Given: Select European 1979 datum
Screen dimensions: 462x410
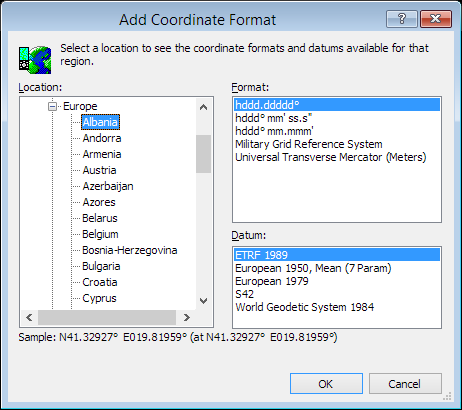Looking at the screenshot, I should 337,281.
